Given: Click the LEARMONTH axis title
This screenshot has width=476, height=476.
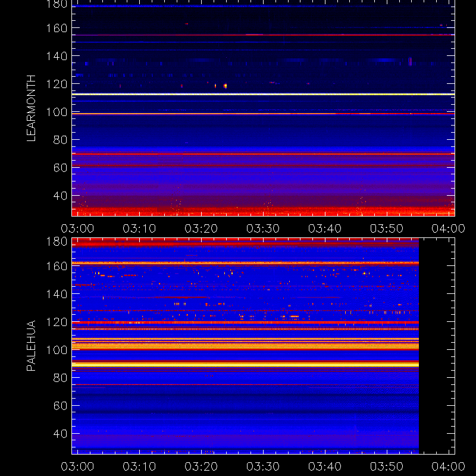Looking at the screenshot, I should click(32, 108).
